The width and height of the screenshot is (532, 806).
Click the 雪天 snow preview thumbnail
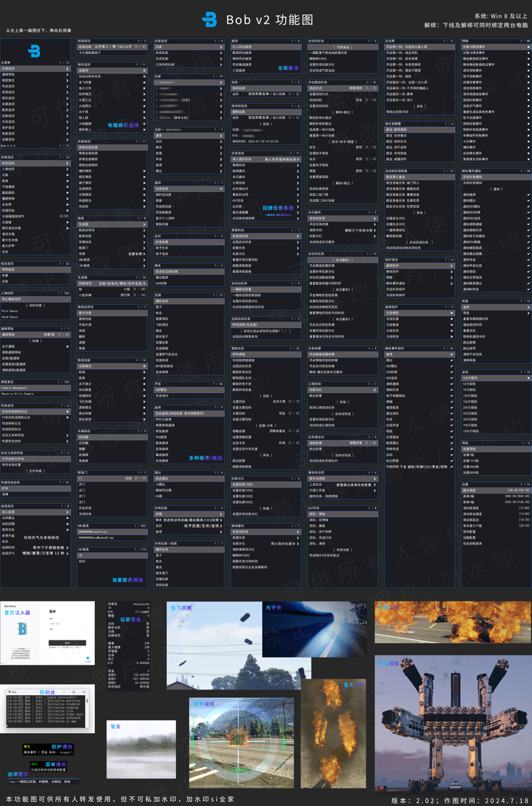tap(141, 748)
